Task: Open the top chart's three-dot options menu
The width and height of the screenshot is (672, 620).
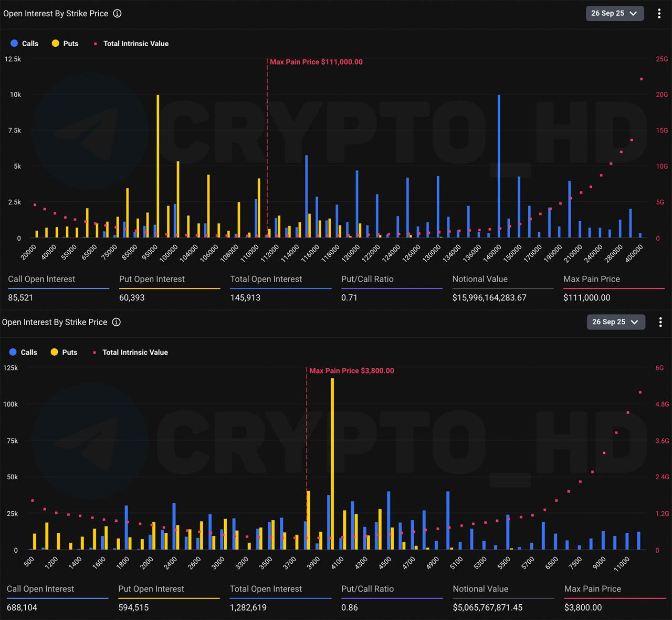Action: tap(659, 14)
